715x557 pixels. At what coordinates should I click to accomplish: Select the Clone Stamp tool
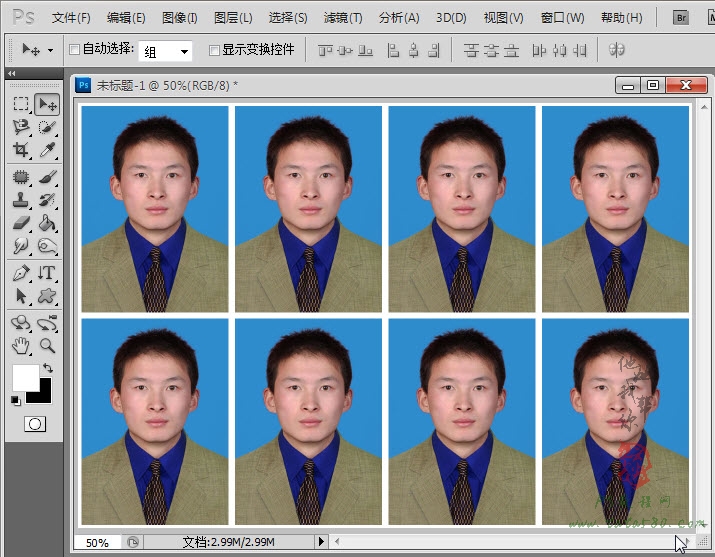coord(21,199)
